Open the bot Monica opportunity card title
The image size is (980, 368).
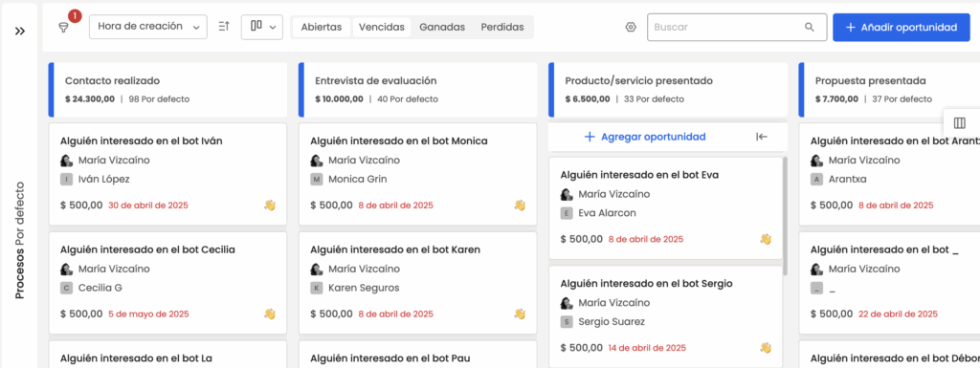click(x=399, y=141)
